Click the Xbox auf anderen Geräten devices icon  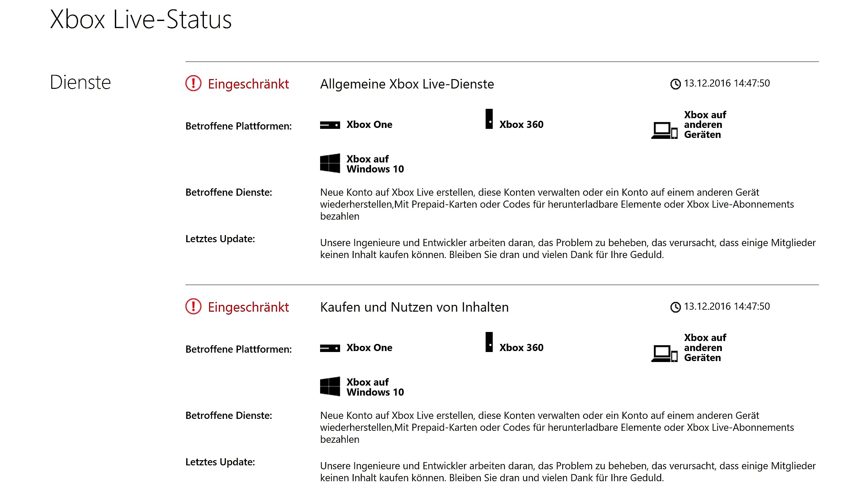coord(665,131)
